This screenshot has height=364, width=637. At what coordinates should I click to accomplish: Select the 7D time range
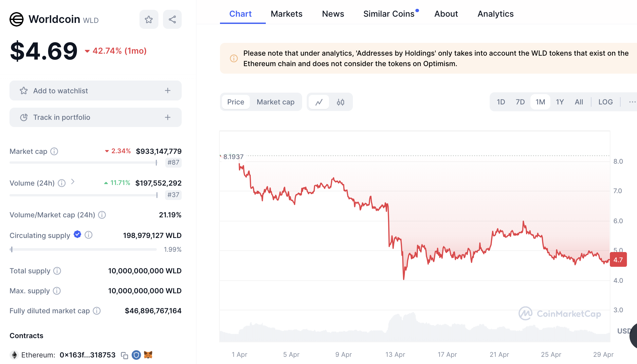click(520, 102)
